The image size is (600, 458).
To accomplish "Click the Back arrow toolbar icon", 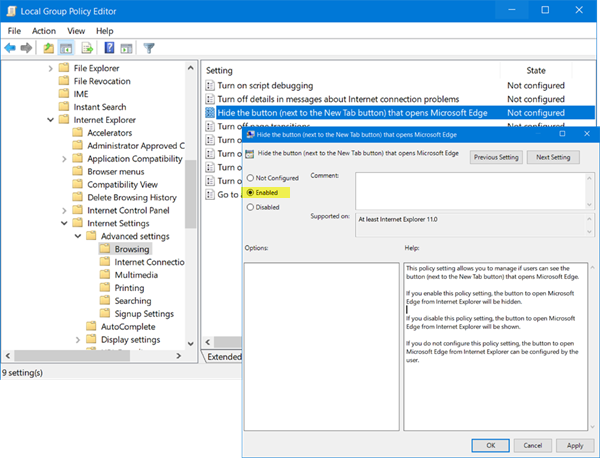I will [x=10, y=48].
